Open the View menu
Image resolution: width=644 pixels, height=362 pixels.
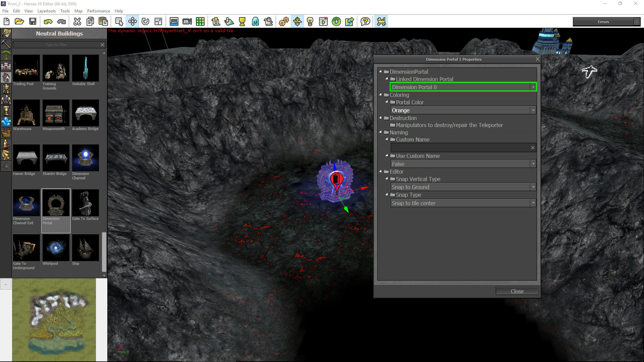click(29, 11)
